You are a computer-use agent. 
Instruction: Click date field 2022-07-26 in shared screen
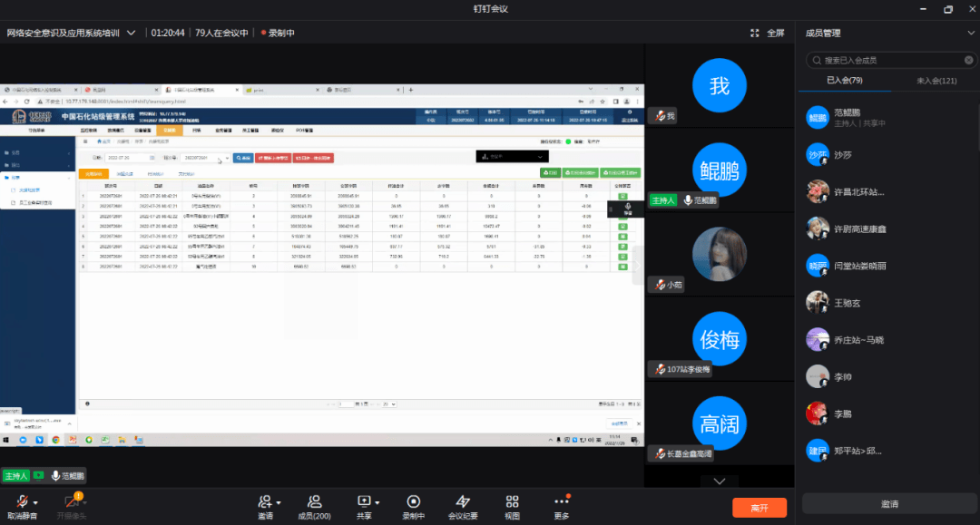click(x=130, y=158)
